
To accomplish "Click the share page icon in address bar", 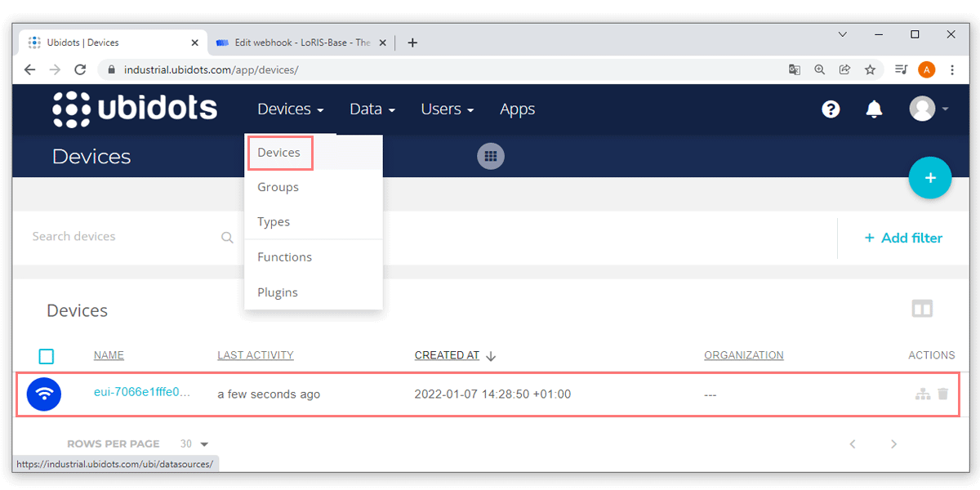I will pos(845,69).
